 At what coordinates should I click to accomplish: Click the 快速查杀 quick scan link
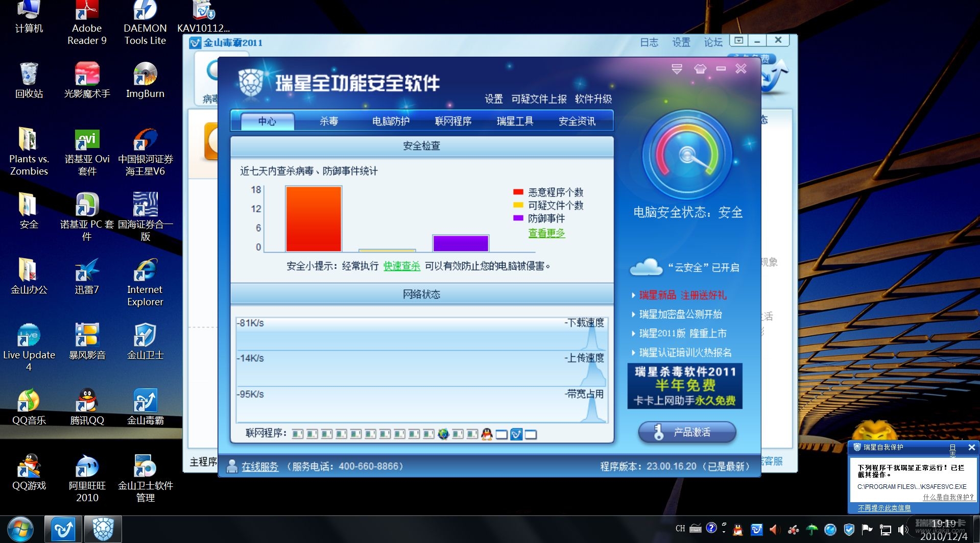[402, 266]
